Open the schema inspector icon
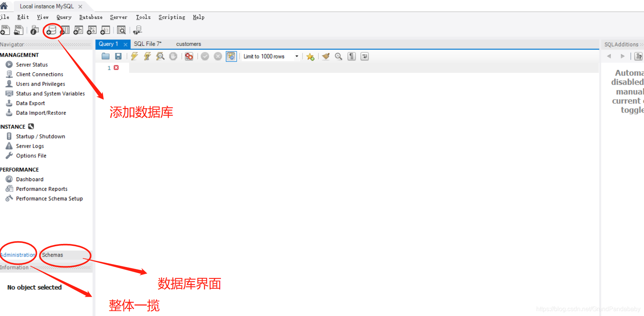The width and height of the screenshot is (644, 316). (x=35, y=30)
